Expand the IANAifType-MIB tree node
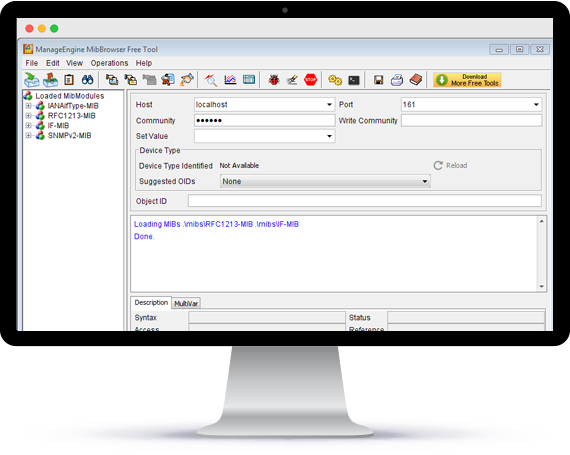570x455 pixels. pos(28,106)
